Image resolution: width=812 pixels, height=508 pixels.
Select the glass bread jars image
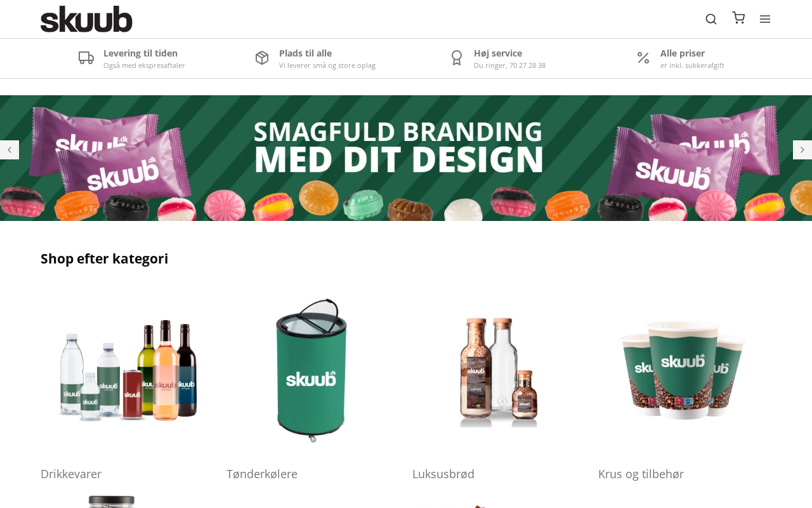[x=499, y=371]
